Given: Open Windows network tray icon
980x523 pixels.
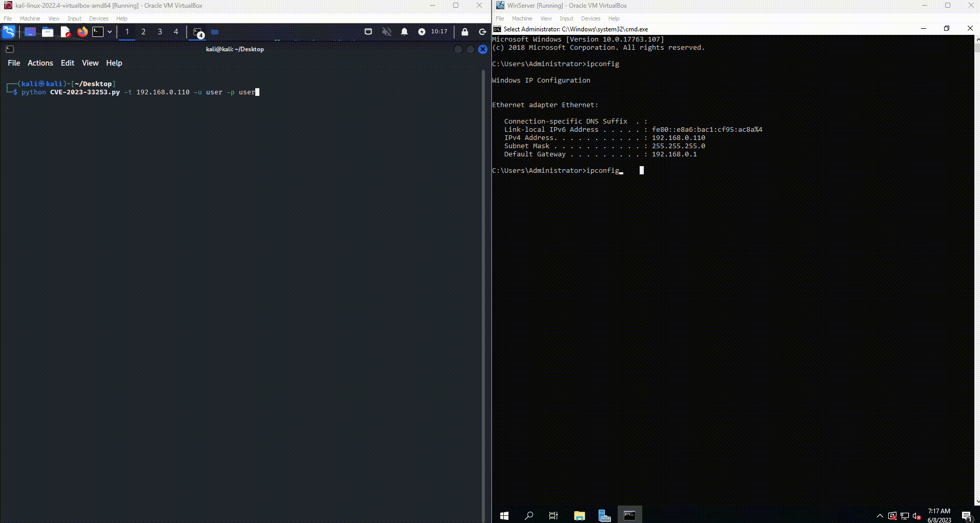Looking at the screenshot, I should pyautogui.click(x=905, y=516).
